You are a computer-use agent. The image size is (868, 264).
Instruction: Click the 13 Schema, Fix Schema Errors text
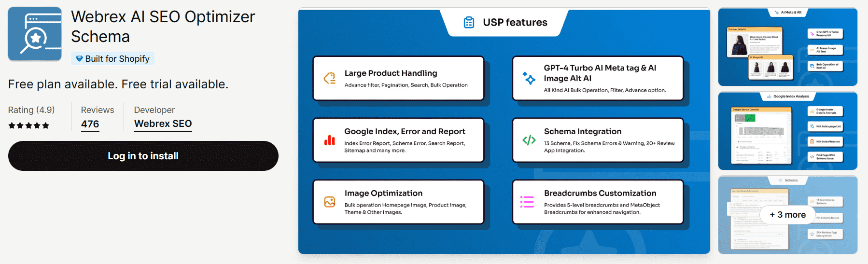609,147
